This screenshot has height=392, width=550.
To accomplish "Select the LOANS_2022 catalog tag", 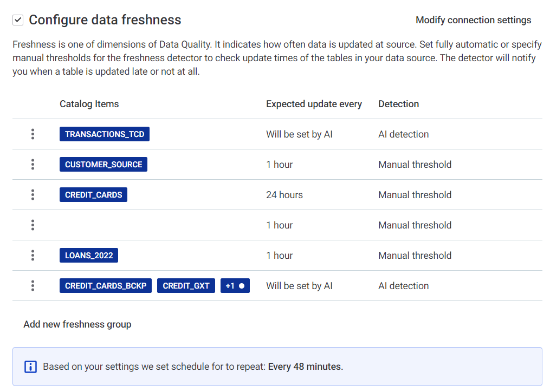I will click(89, 256).
